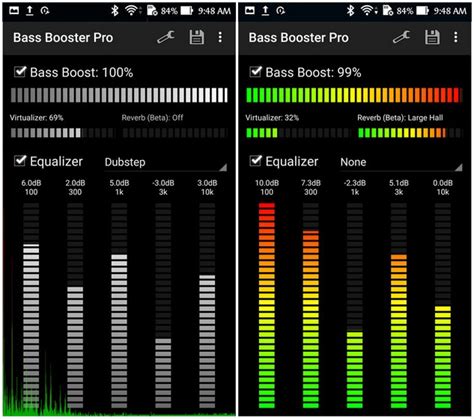The image size is (474, 419).
Task: Set the Virtualizer 69% level bar
Action: click(x=63, y=133)
